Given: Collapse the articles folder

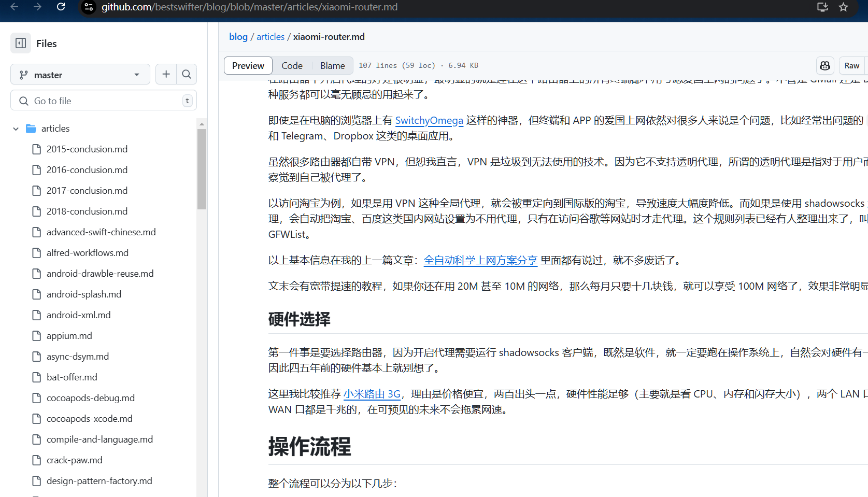Looking at the screenshot, I should [x=16, y=129].
